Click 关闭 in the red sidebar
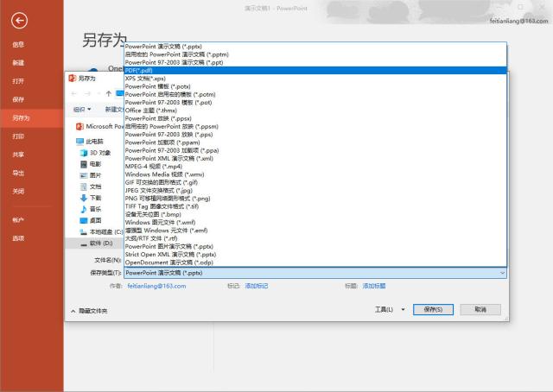This screenshot has width=553, height=392. coord(18,191)
